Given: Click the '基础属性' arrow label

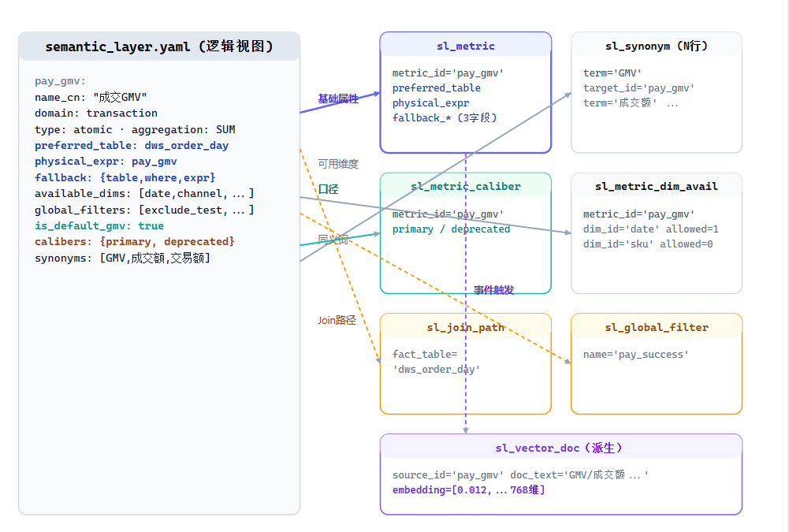Looking at the screenshot, I should 338,99.
